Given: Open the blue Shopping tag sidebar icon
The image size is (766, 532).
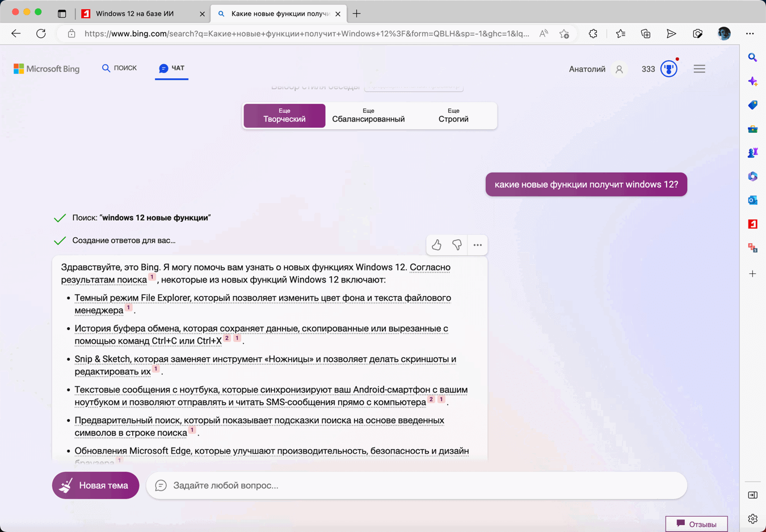Looking at the screenshot, I should coord(752,105).
